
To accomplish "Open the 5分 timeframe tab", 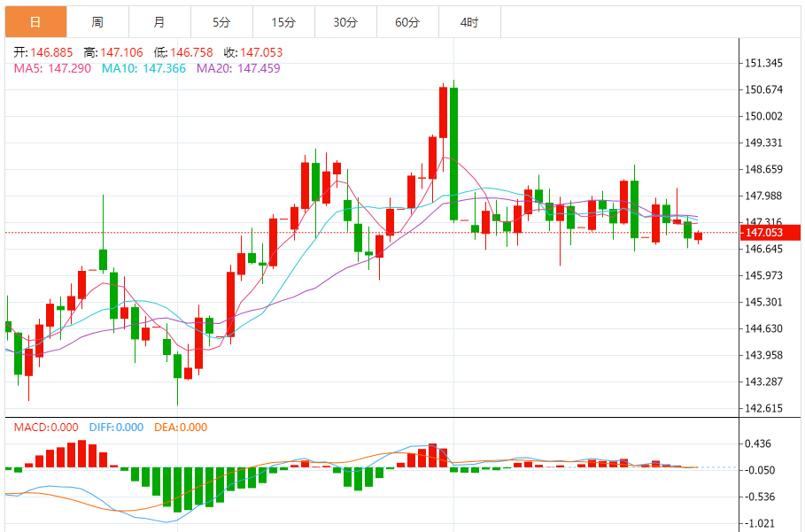I will point(221,22).
